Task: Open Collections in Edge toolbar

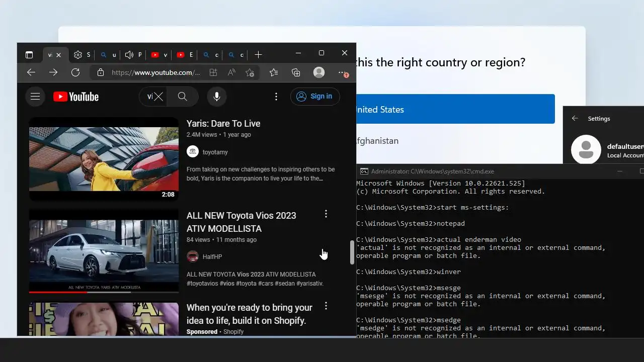Action: click(x=296, y=72)
